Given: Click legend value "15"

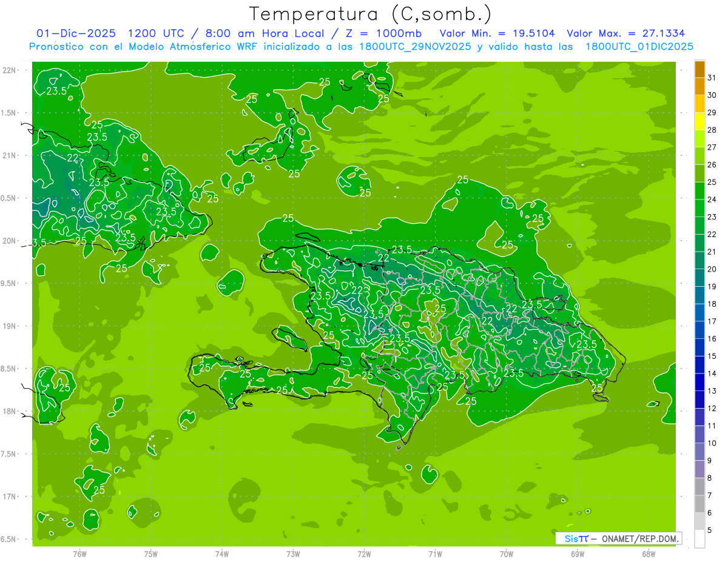Looking at the screenshot, I should pyautogui.click(x=712, y=356).
